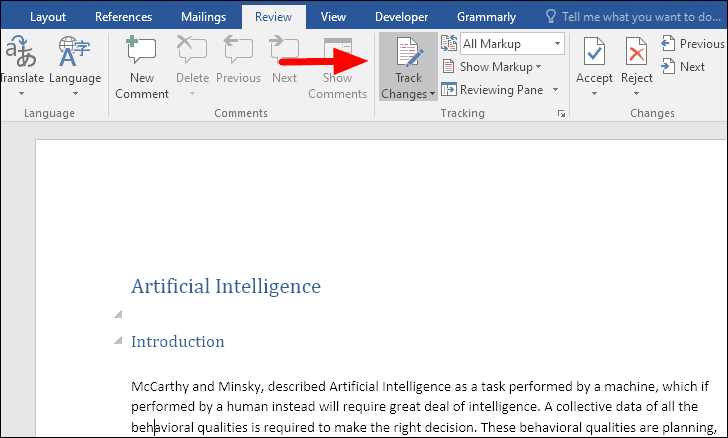This screenshot has height=438, width=728.
Task: Open the Language tool icon
Action: pyautogui.click(x=74, y=51)
